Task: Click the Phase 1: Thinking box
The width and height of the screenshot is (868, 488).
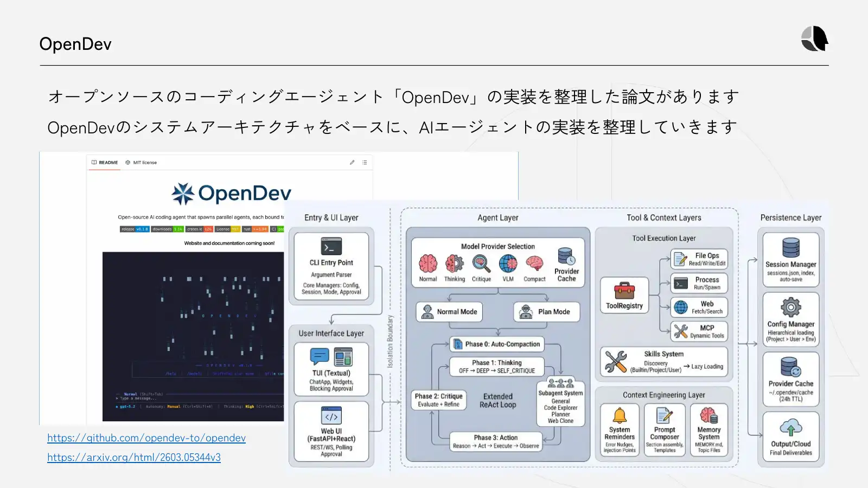Action: tap(497, 367)
